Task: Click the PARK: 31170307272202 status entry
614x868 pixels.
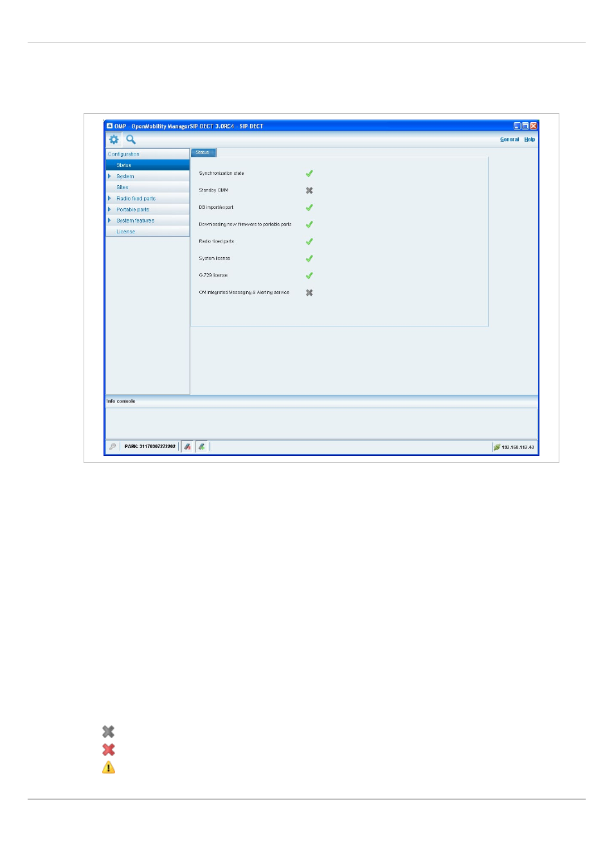Action: pyautogui.click(x=150, y=447)
